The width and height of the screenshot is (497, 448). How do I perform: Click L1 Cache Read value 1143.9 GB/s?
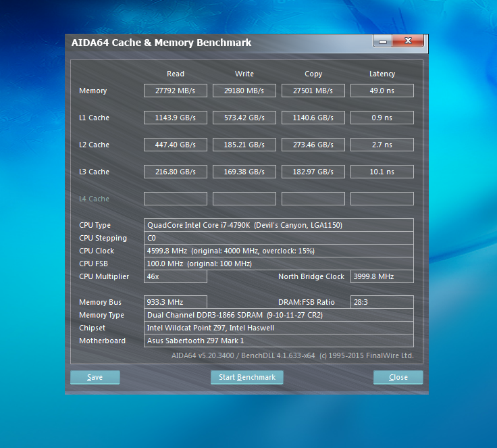click(x=176, y=118)
